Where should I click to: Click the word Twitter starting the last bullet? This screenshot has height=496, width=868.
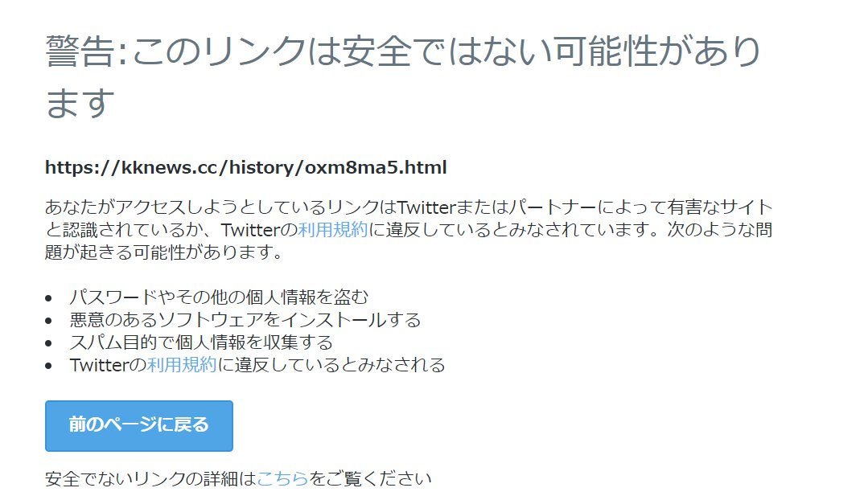tap(99, 365)
